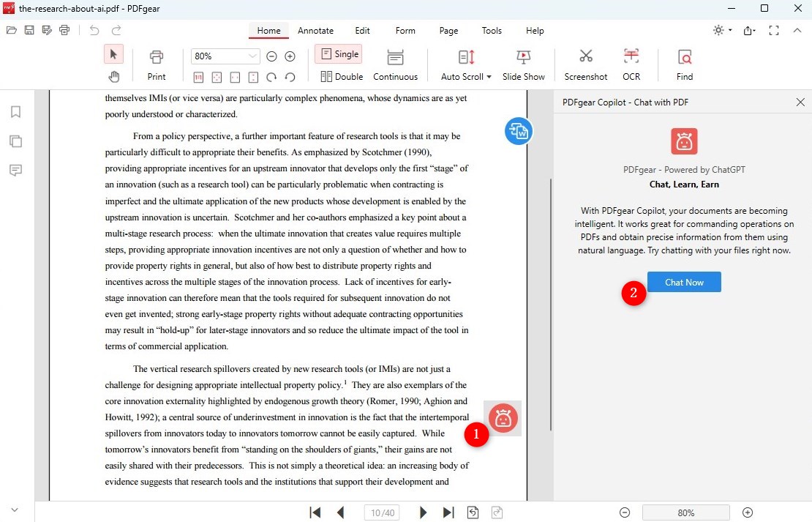The width and height of the screenshot is (812, 522).
Task: Switch to the Home tab
Action: (x=268, y=31)
